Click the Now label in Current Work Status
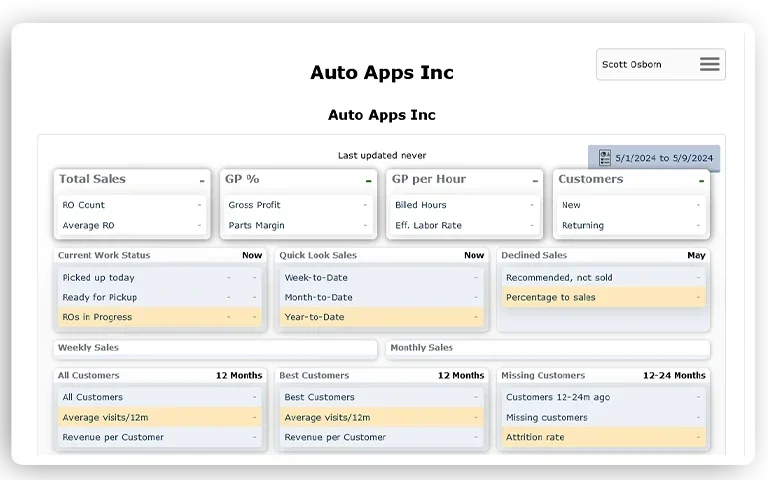Viewport: 768px width, 480px height. 252,255
